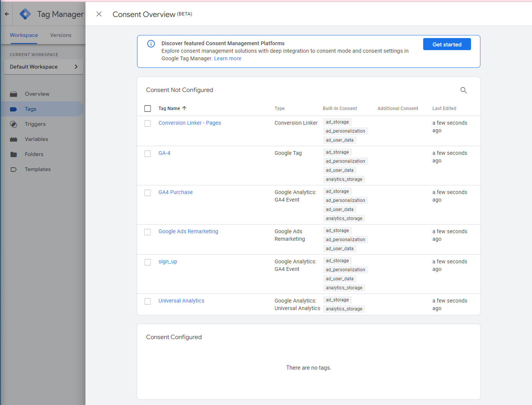The width and height of the screenshot is (532, 405).
Task: Click the Additional Consent column header
Action: pos(398,109)
